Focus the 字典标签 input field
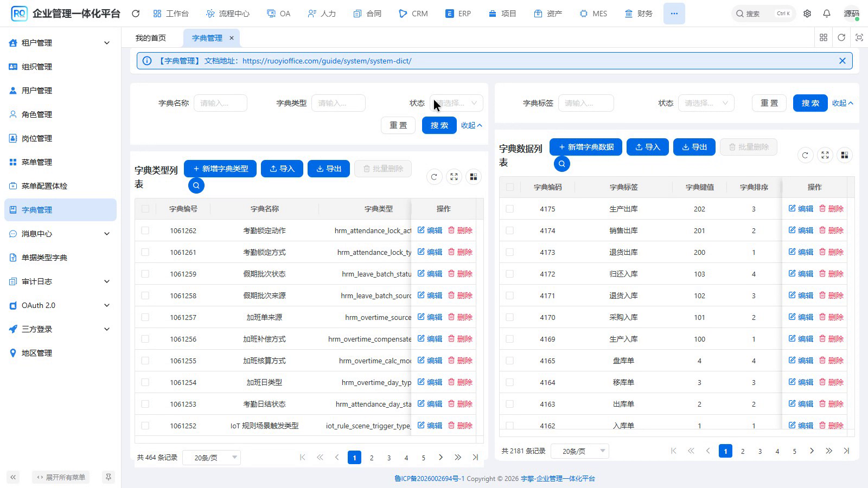This screenshot has width=868, height=488. 586,103
